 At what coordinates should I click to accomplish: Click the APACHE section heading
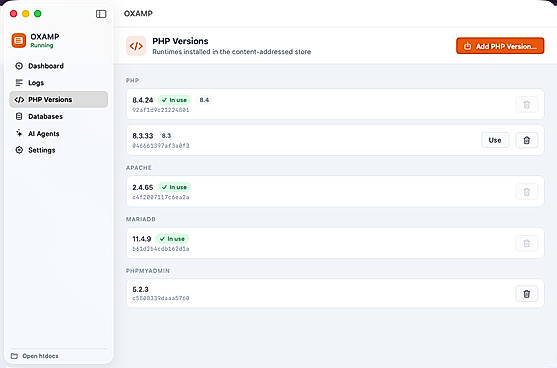click(139, 168)
